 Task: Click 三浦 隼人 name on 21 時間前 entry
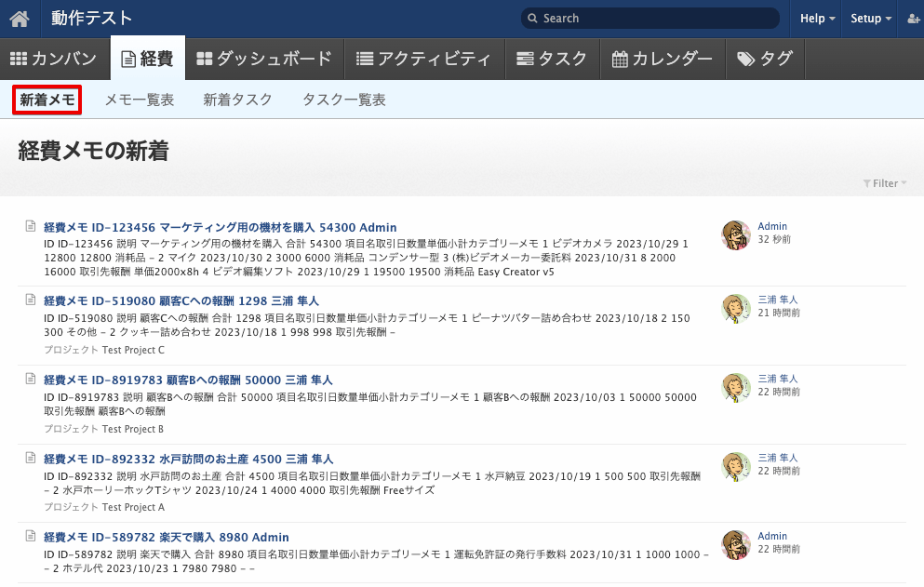(777, 300)
